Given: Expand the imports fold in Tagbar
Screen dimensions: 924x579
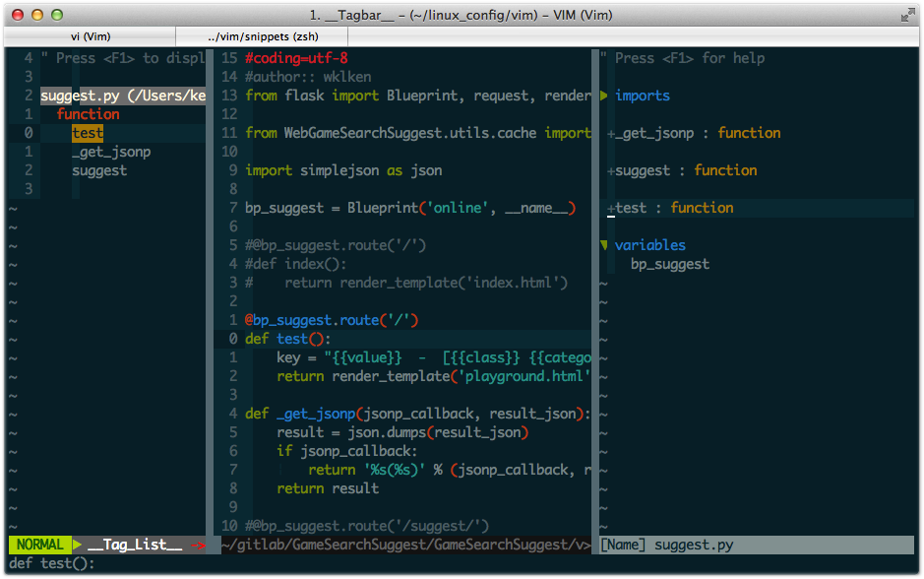Looking at the screenshot, I should tap(604, 96).
